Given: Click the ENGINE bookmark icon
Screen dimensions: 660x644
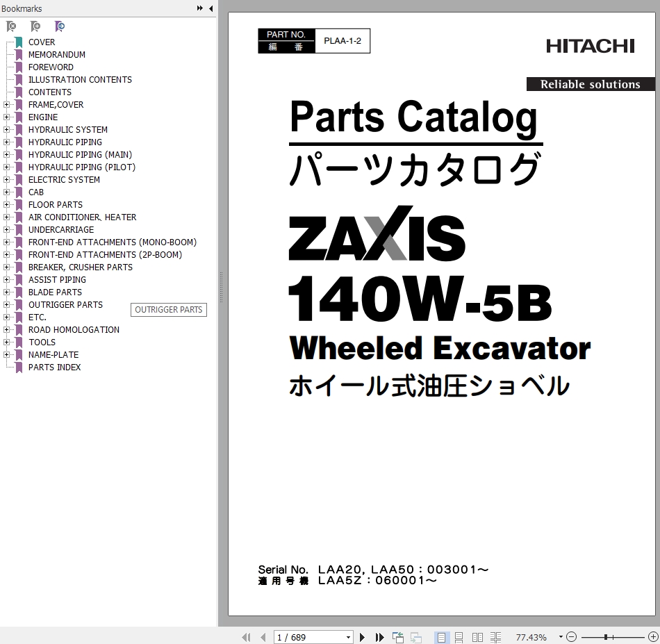Looking at the screenshot, I should tap(19, 117).
